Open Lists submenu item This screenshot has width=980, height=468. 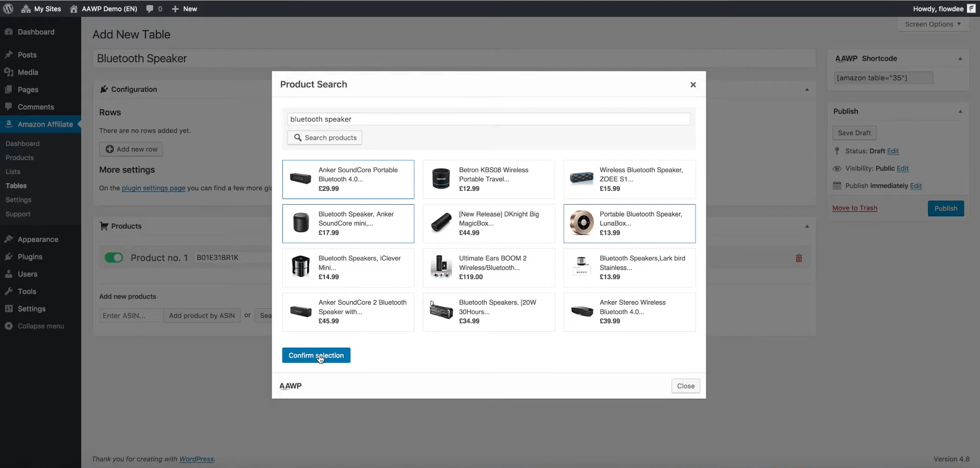(13, 171)
